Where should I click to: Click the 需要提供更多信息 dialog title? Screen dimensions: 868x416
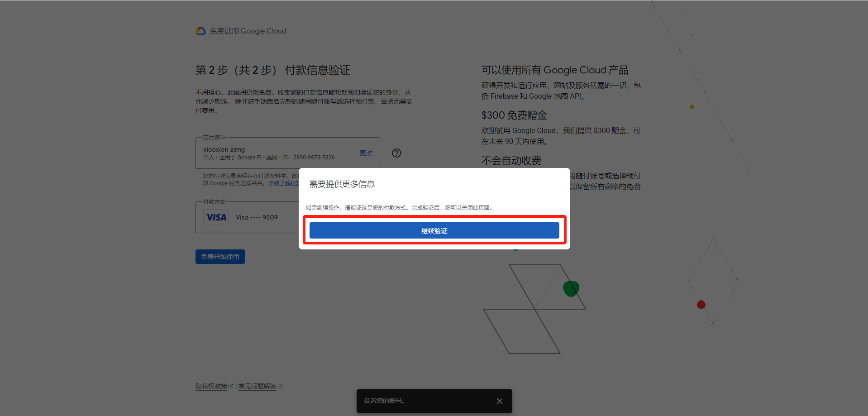342,184
